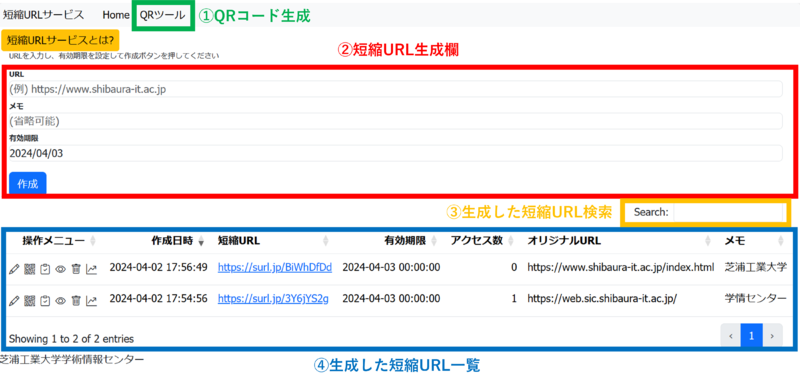Sort table by 有効期限 column header
The width and height of the screenshot is (800, 384).
point(405,241)
